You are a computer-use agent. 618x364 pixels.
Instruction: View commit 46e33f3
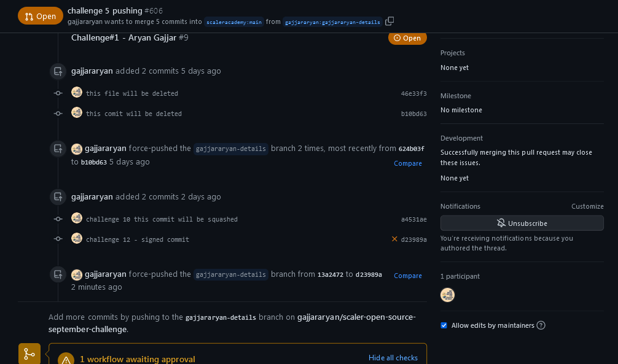click(x=412, y=93)
